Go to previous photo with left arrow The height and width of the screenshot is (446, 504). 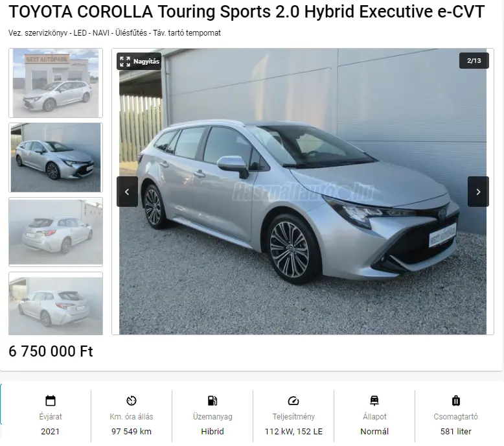(127, 192)
